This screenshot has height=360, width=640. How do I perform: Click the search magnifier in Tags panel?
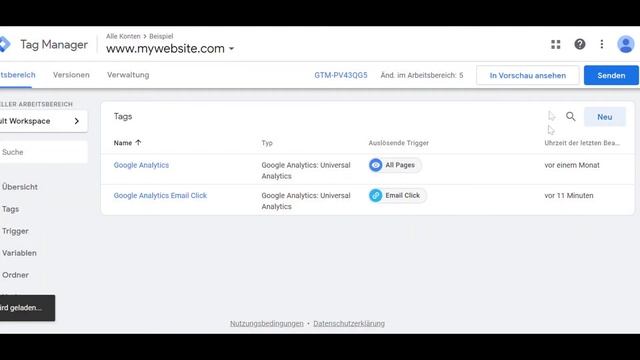[571, 117]
